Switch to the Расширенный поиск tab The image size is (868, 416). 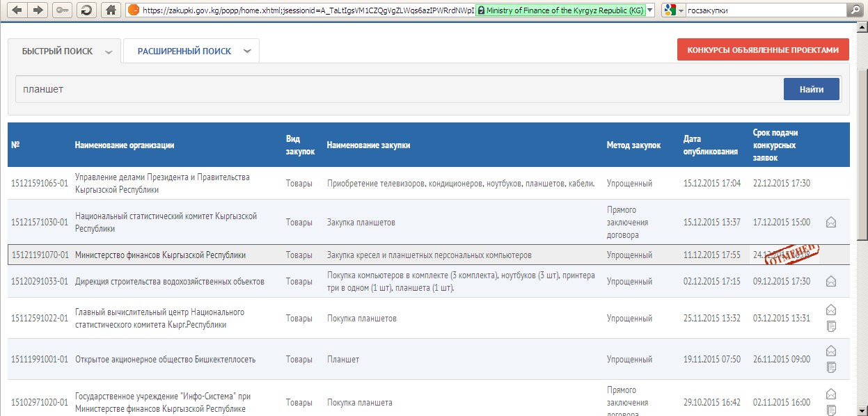[x=184, y=51]
